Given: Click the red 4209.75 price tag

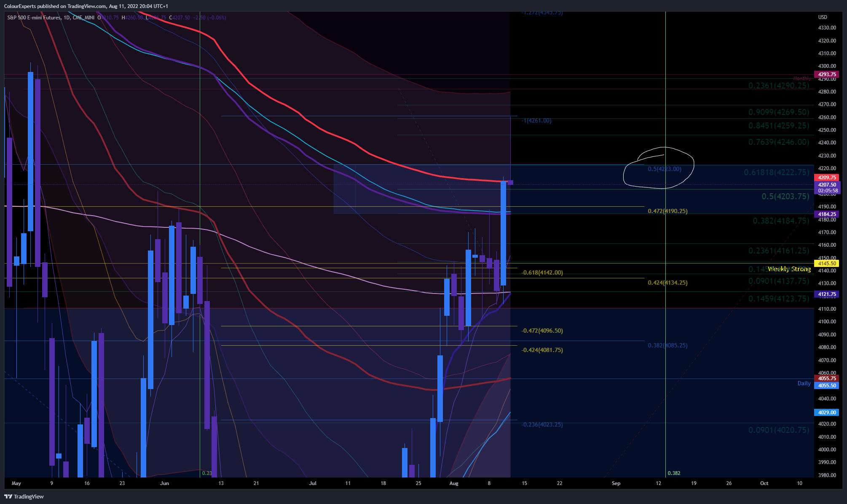Looking at the screenshot, I should coord(827,178).
